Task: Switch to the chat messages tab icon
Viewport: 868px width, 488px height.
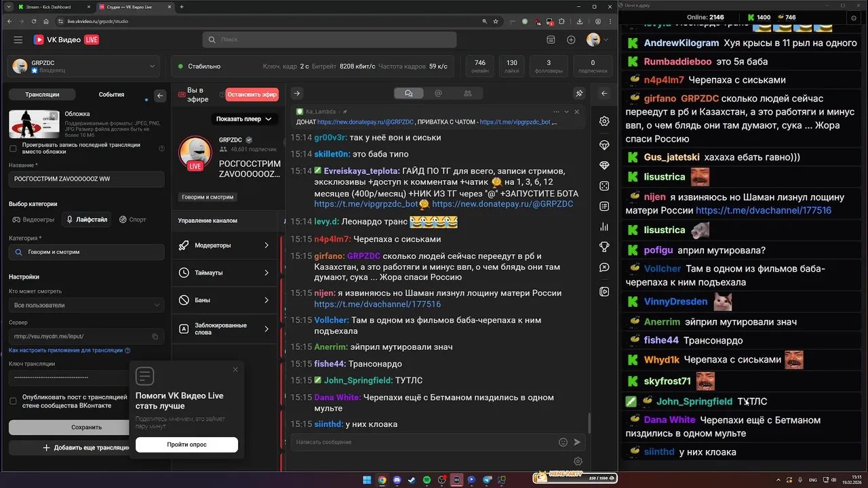Action: coord(409,94)
